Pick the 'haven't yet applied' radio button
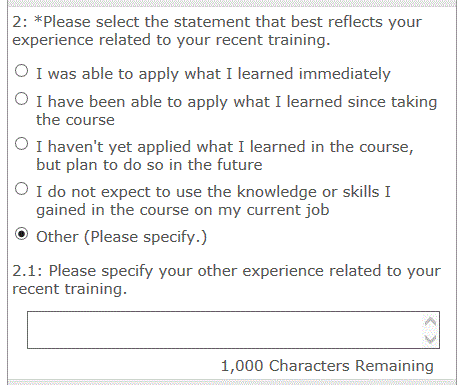The height and width of the screenshot is (385, 463). (x=22, y=144)
